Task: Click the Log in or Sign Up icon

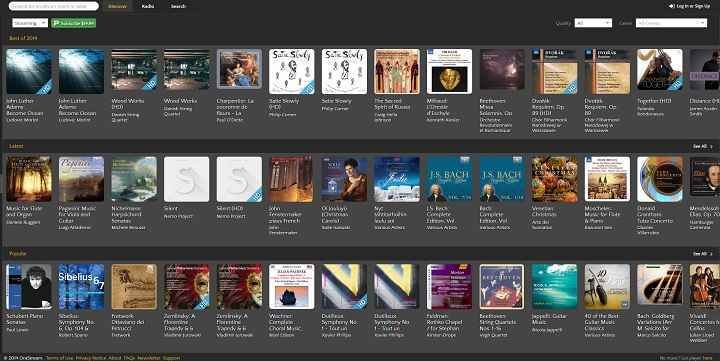Action: pyautogui.click(x=672, y=6)
